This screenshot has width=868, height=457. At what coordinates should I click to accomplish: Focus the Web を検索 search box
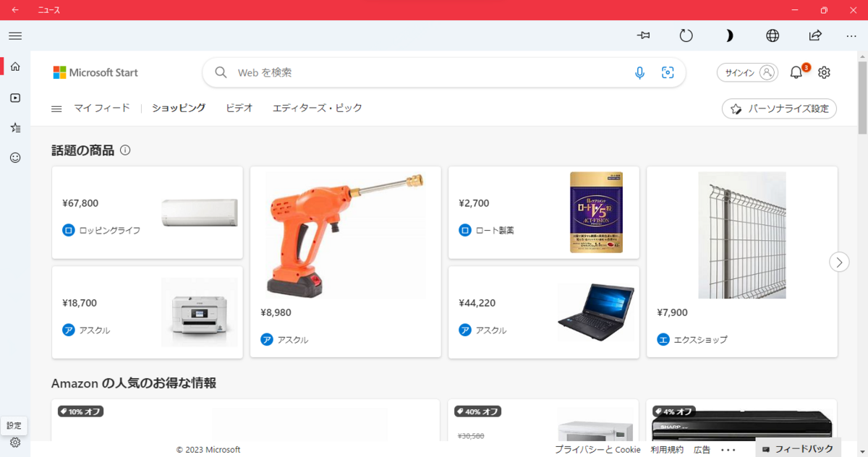coord(443,72)
